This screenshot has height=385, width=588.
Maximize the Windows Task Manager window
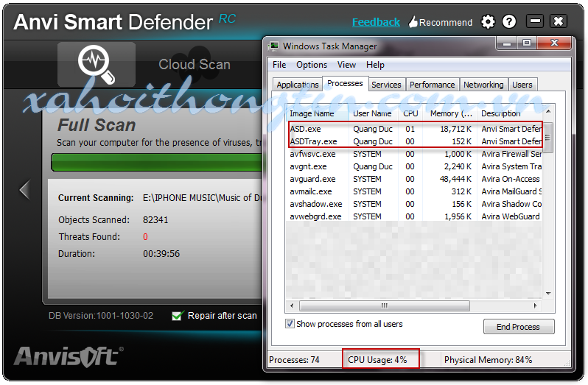527,43
